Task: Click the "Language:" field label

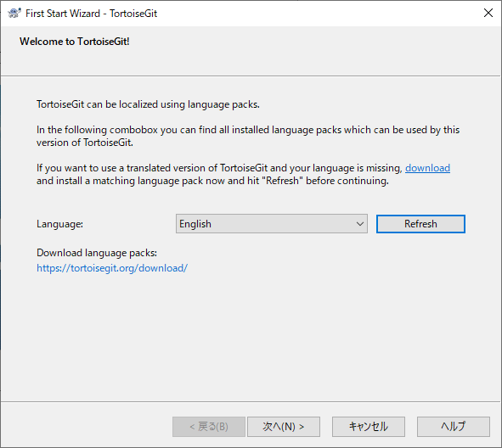Action: pos(59,224)
